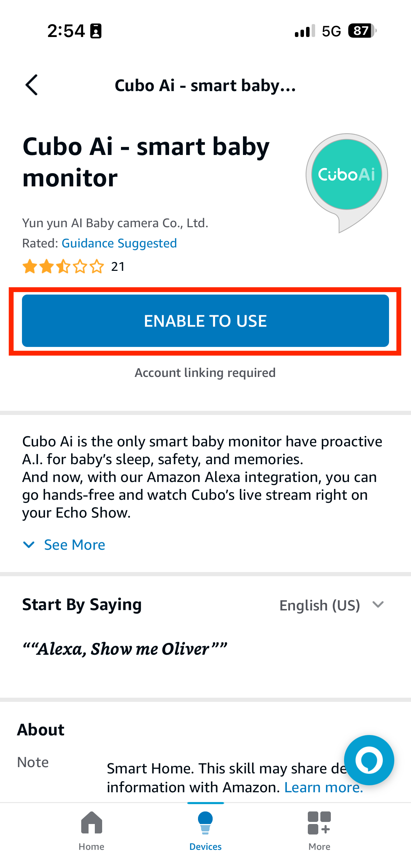
Task: Tap the battery indicator in status bar
Action: [362, 31]
